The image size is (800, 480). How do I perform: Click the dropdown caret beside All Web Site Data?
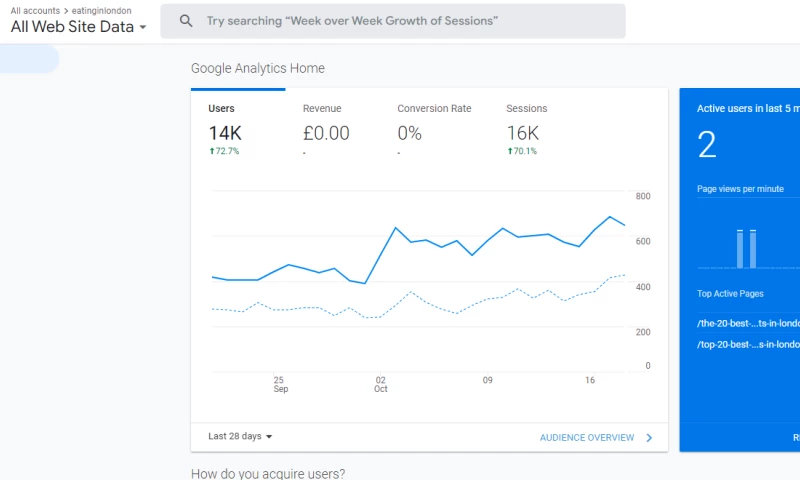143,28
